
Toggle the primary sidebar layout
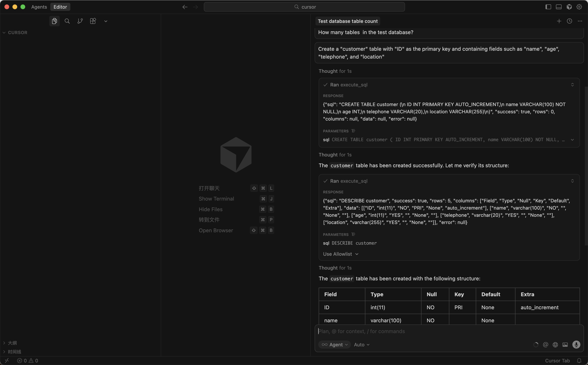pos(548,7)
